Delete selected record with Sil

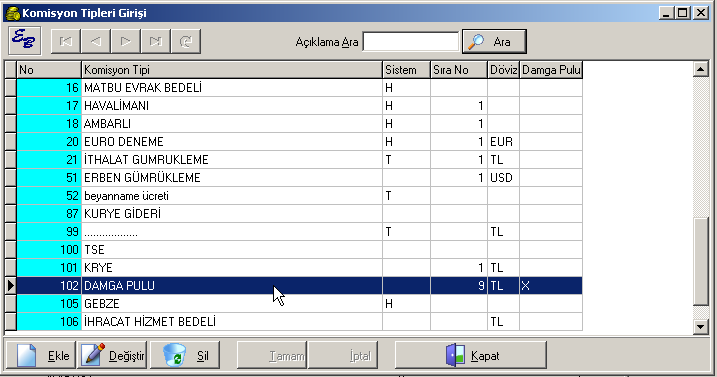click(185, 355)
